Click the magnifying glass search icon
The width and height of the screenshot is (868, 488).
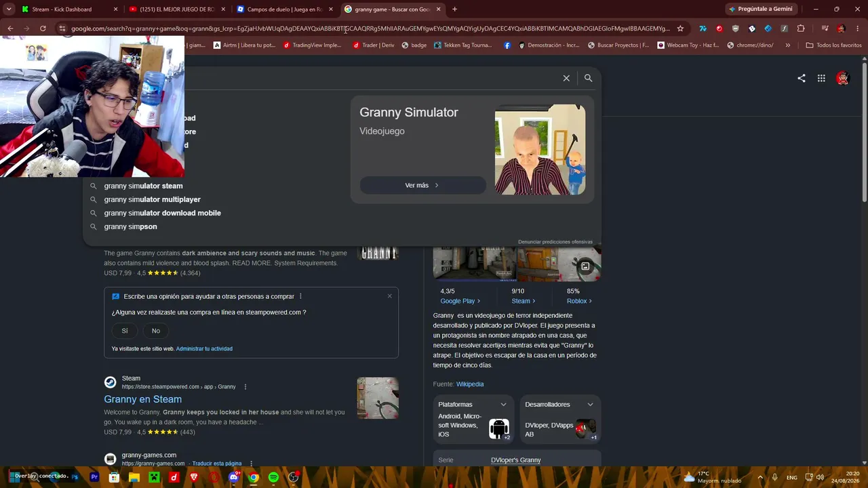click(588, 78)
